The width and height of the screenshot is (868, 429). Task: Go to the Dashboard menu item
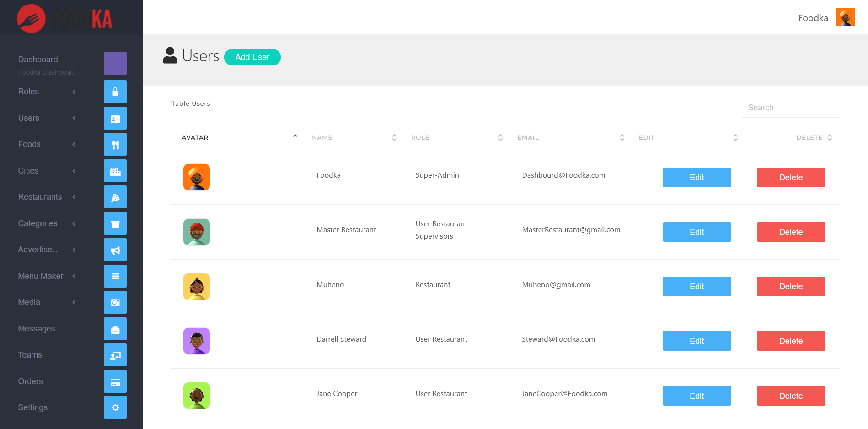coord(38,60)
